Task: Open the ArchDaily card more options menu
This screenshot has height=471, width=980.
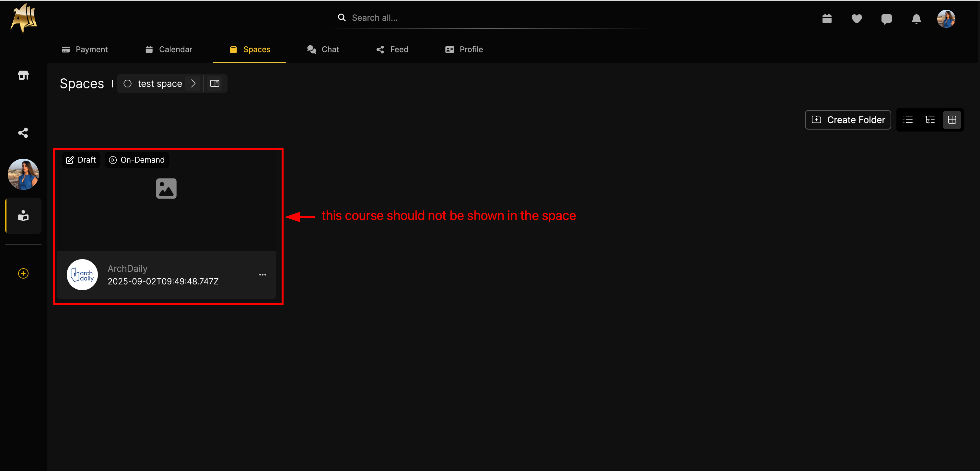Action: click(x=262, y=274)
